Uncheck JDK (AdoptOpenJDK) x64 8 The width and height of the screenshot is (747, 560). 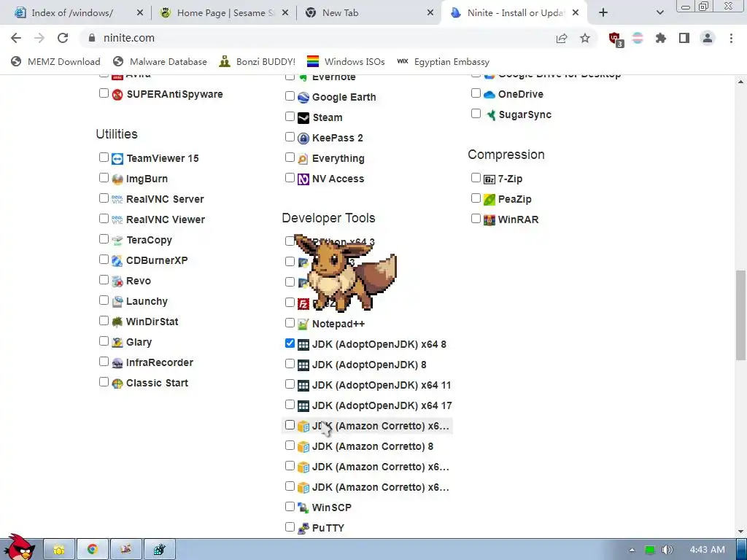click(290, 343)
